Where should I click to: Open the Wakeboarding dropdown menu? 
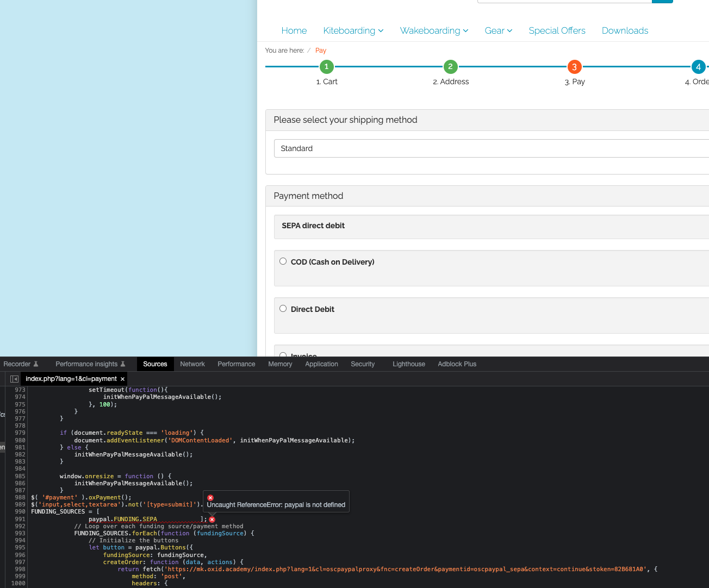(434, 30)
